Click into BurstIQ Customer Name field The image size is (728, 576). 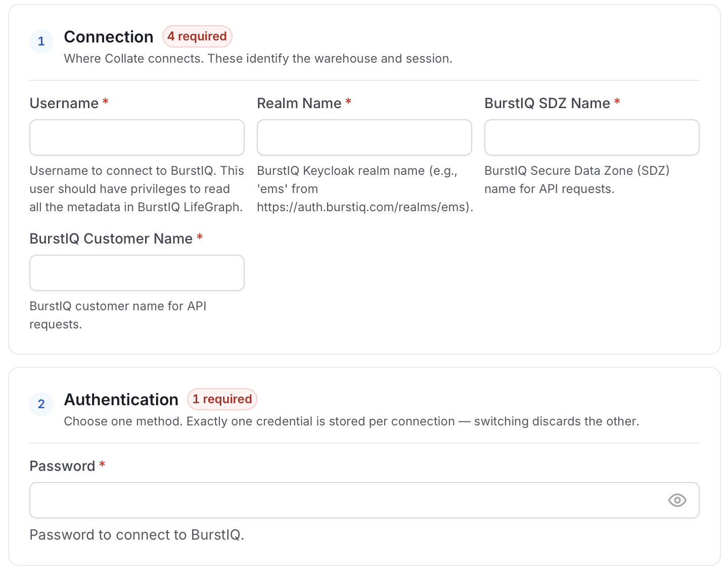pyautogui.click(x=137, y=273)
